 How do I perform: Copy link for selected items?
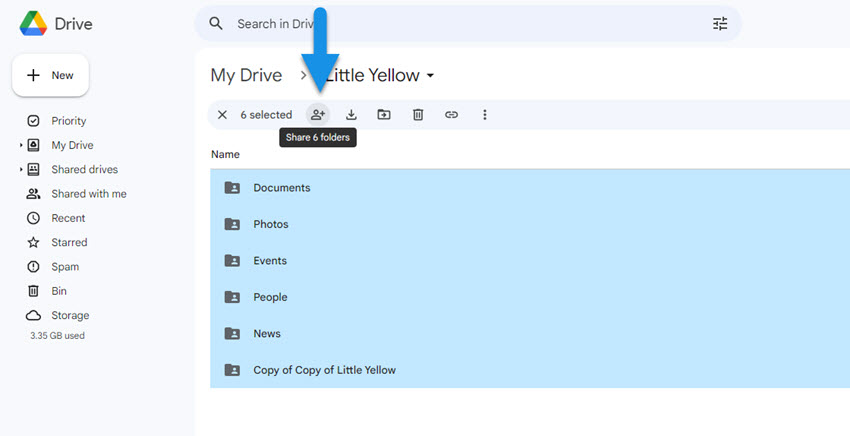(x=451, y=115)
